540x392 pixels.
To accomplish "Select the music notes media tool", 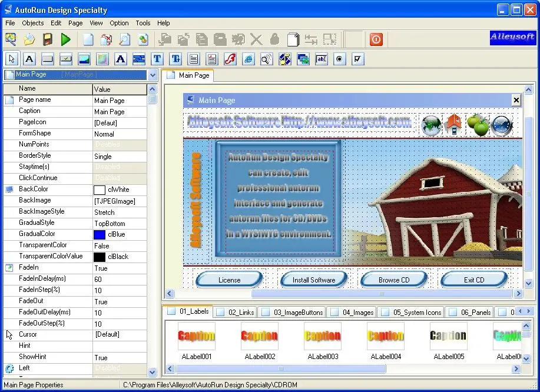I will [x=285, y=59].
